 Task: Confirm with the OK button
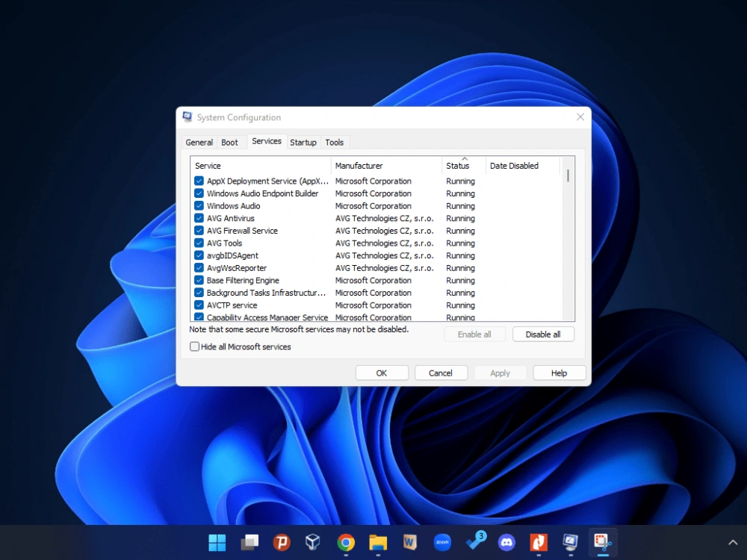(382, 373)
